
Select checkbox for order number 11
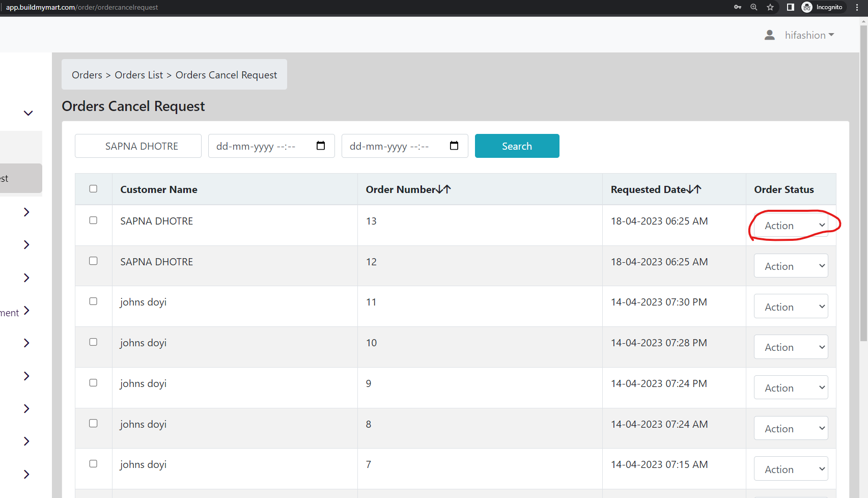[x=93, y=301]
